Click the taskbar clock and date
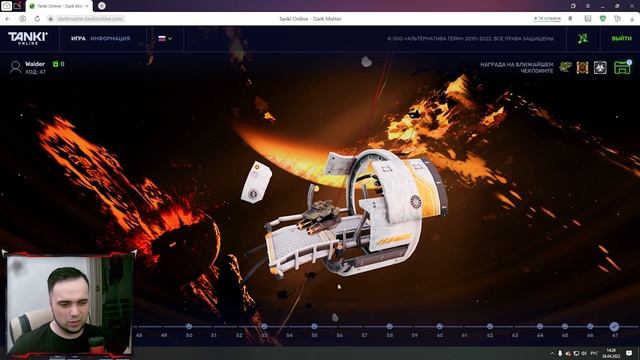This screenshot has width=640, height=360. click(x=611, y=353)
